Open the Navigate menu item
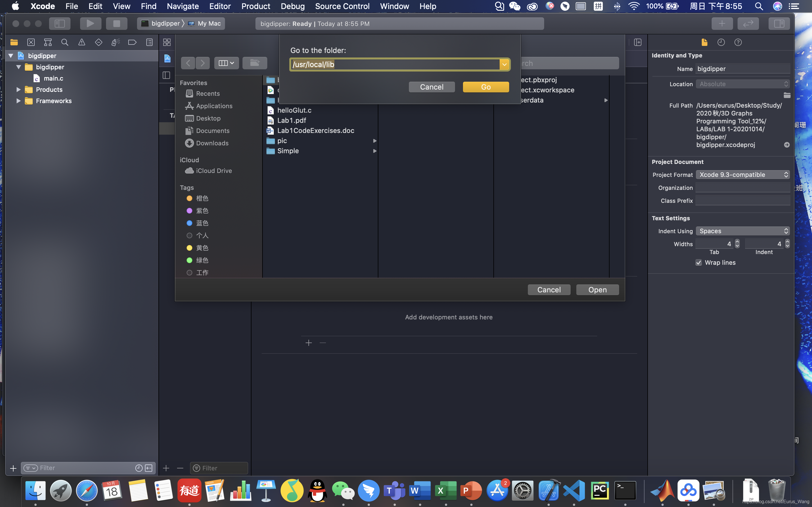 coord(182,6)
